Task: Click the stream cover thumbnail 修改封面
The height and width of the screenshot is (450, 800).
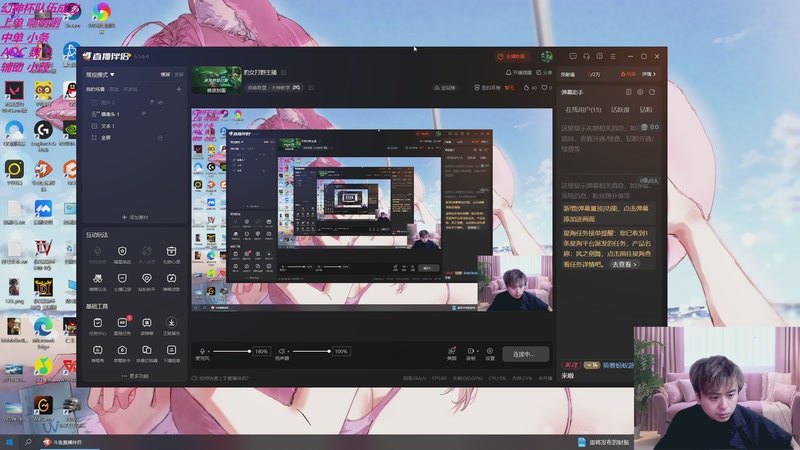Action: click(x=217, y=80)
